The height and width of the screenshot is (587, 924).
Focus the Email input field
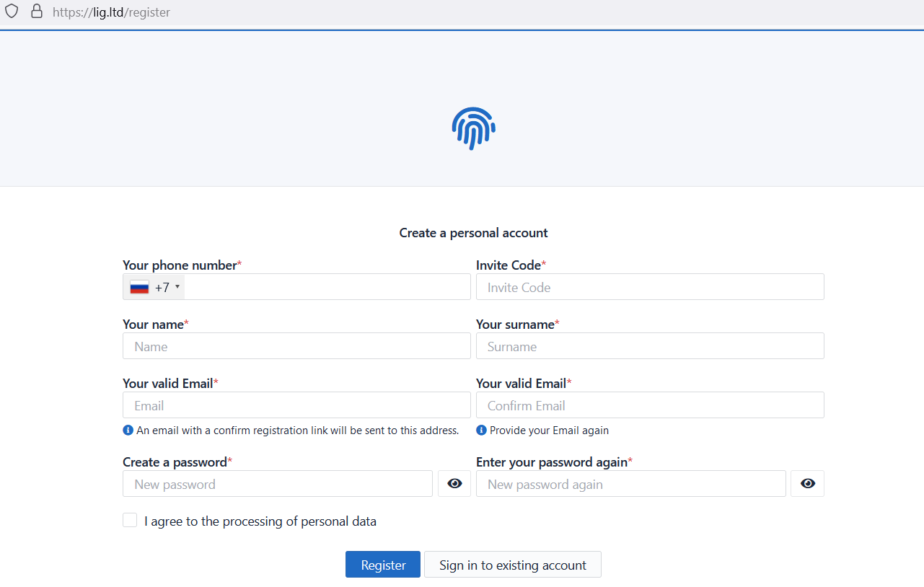[x=296, y=405]
